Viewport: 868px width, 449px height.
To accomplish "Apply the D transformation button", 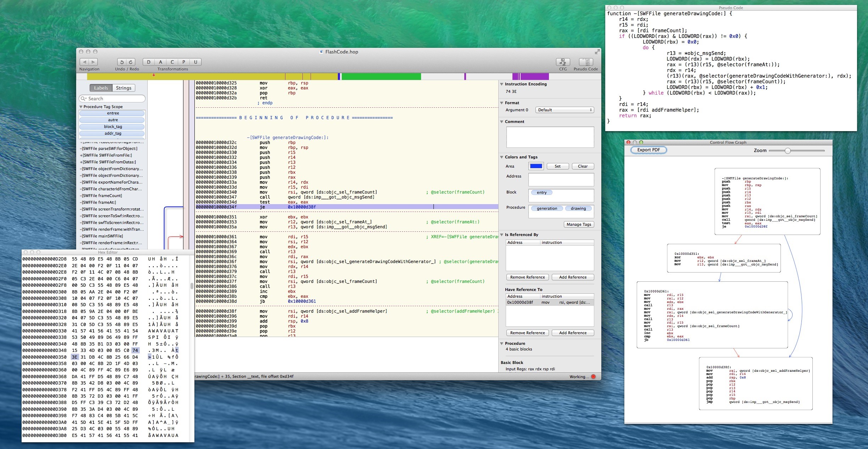I will [149, 62].
